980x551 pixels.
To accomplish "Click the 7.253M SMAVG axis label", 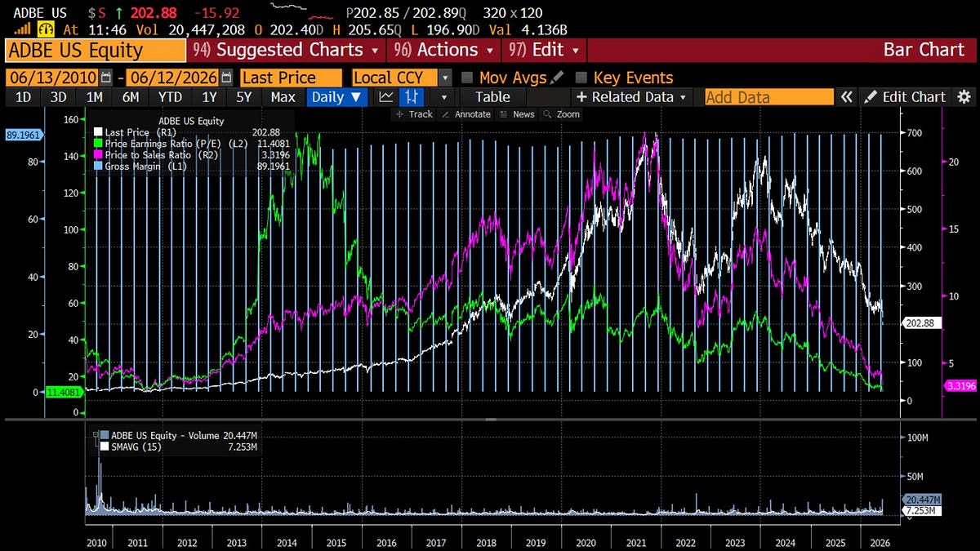I will pyautogui.click(x=921, y=511).
